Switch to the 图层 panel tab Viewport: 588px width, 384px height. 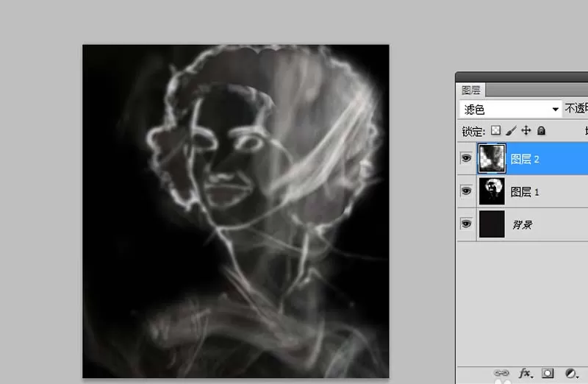pyautogui.click(x=470, y=90)
